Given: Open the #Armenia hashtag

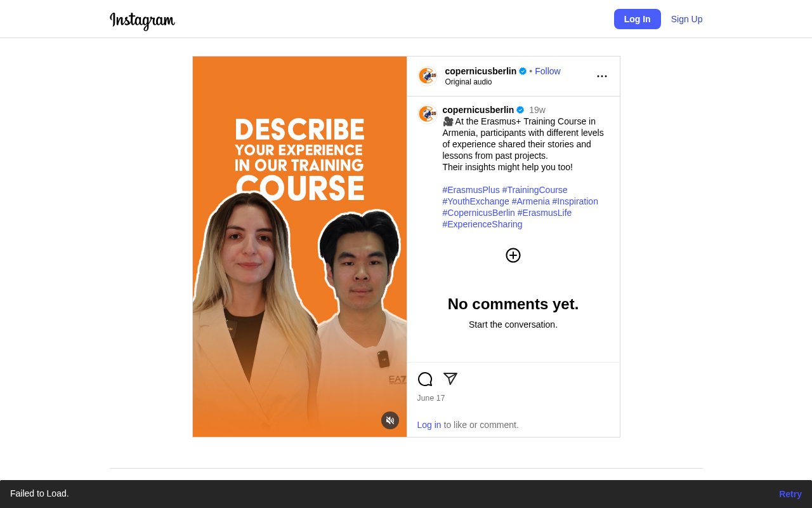Looking at the screenshot, I should 530,201.
